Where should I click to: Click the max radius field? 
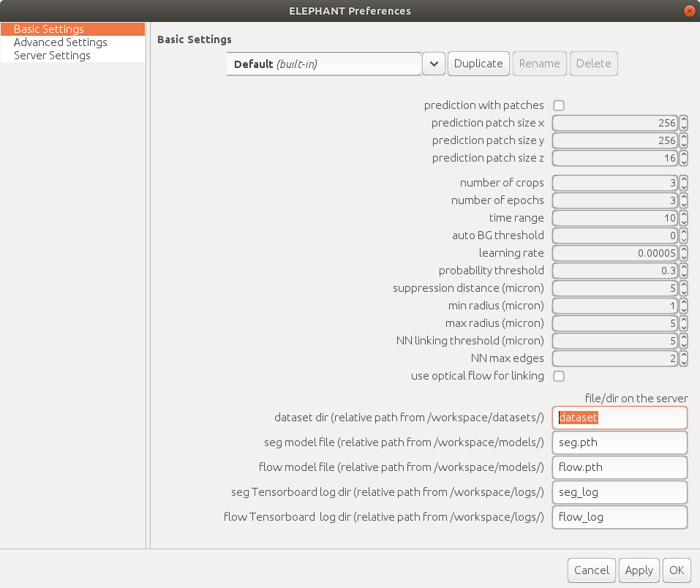point(614,323)
